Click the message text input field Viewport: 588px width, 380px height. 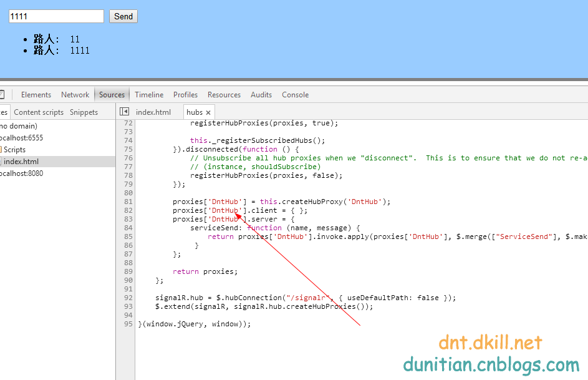[x=56, y=16]
